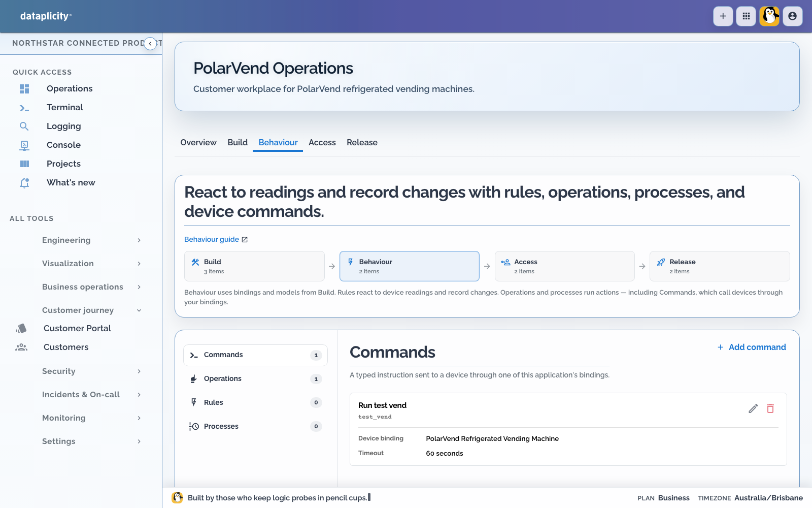Click the Operations list item icon
812x508 pixels.
[x=193, y=379]
